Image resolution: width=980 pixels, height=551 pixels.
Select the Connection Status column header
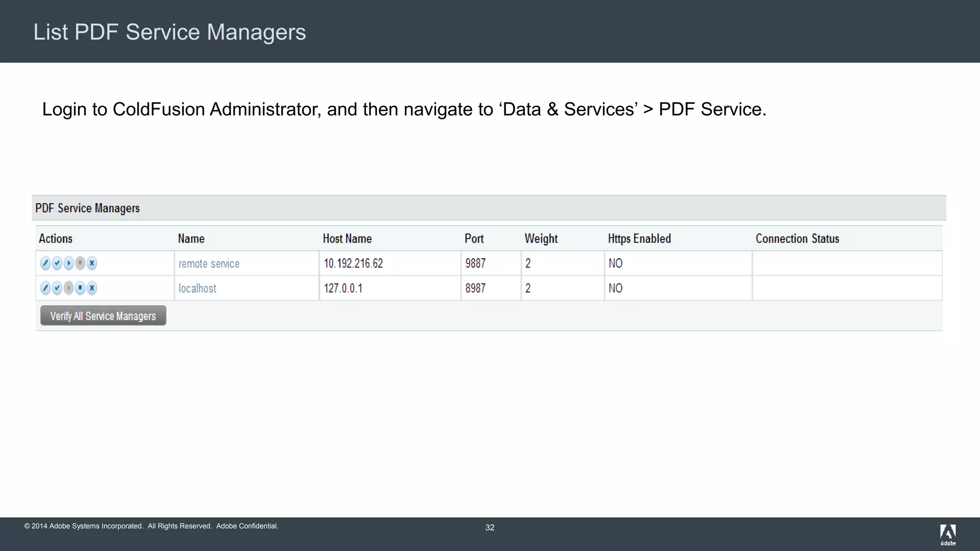(x=798, y=239)
